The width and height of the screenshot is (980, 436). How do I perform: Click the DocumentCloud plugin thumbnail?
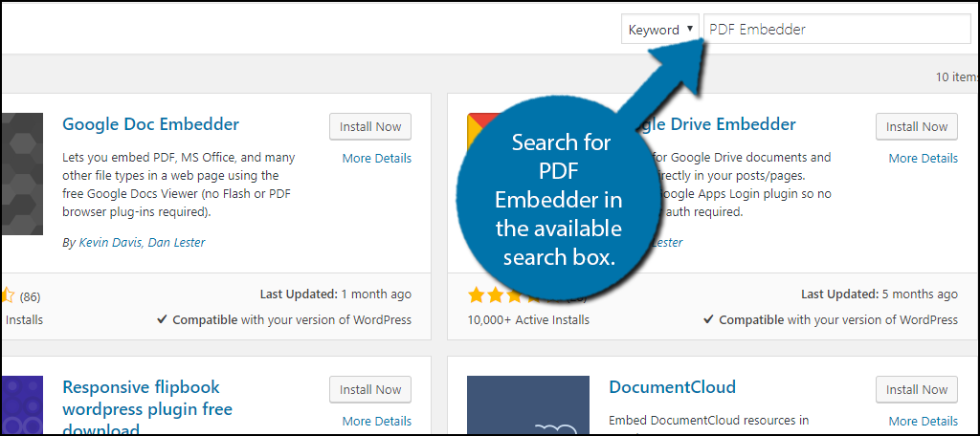528,404
